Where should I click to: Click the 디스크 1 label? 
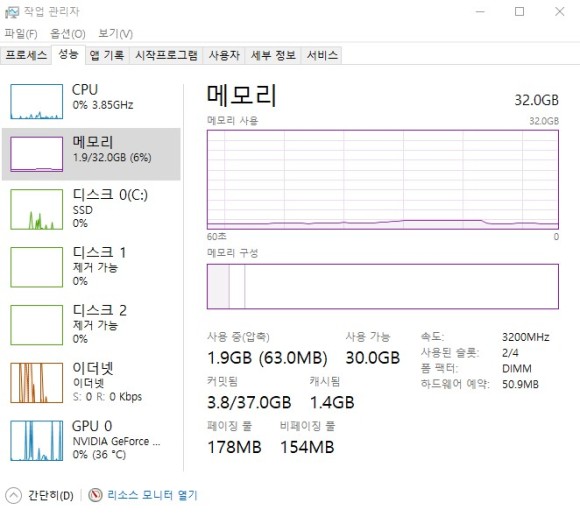click(x=100, y=252)
